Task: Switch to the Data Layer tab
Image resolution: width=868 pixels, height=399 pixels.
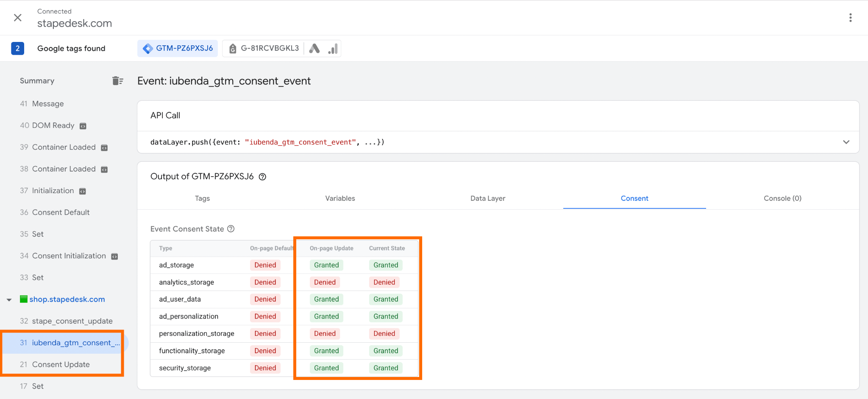Action: click(488, 198)
